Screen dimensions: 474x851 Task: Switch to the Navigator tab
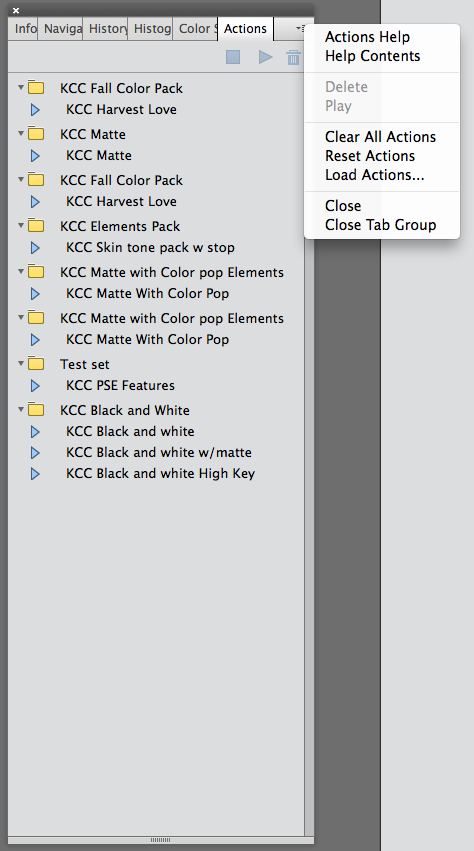[61, 29]
